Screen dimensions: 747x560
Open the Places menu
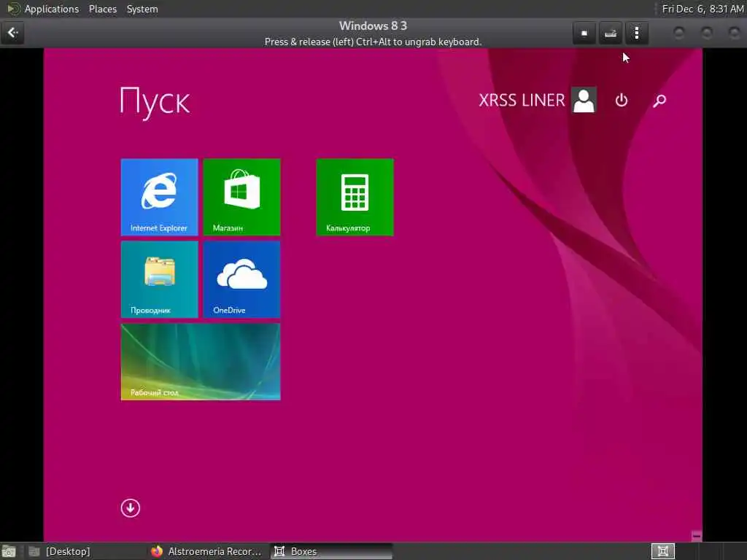[102, 9]
